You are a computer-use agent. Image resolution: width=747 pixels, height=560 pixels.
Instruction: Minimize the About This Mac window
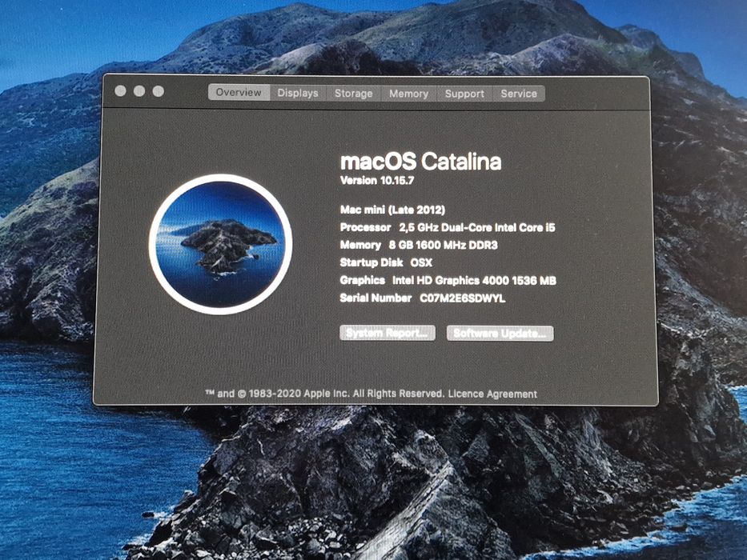coord(139,91)
